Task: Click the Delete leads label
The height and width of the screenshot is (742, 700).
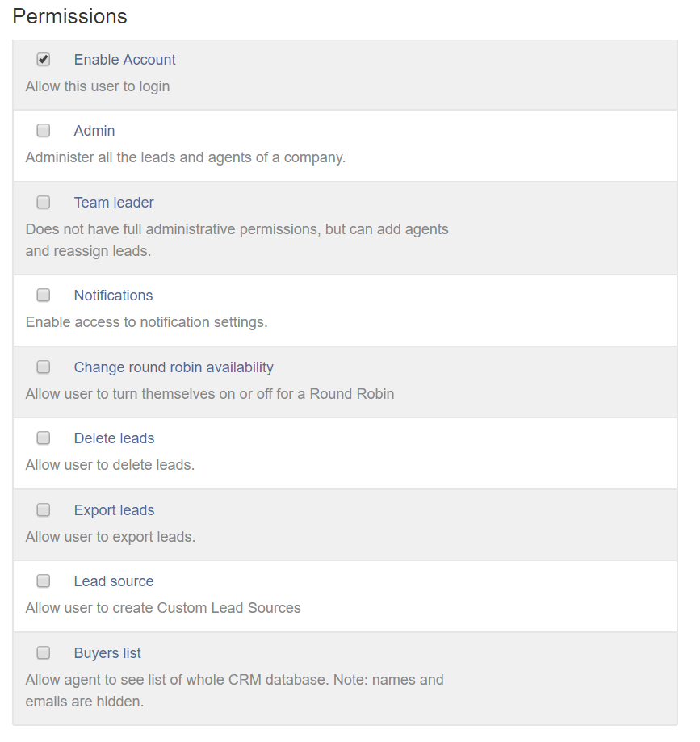Action: pyautogui.click(x=114, y=438)
